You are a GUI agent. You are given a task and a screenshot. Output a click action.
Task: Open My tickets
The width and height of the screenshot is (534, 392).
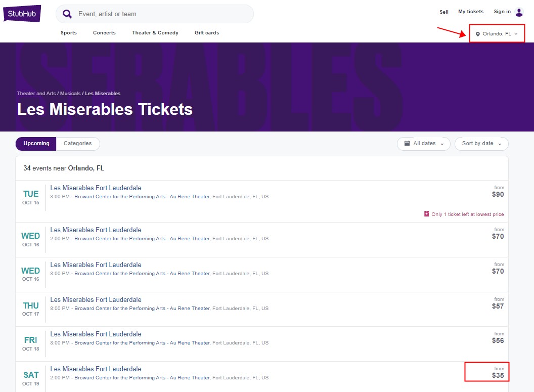tap(471, 12)
